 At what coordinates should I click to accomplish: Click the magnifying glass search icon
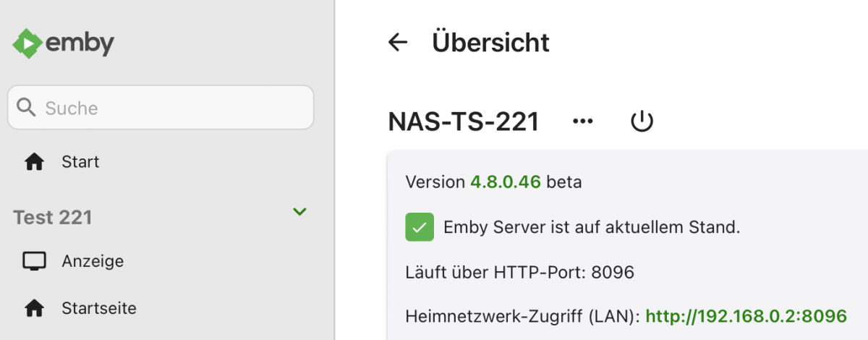point(27,108)
